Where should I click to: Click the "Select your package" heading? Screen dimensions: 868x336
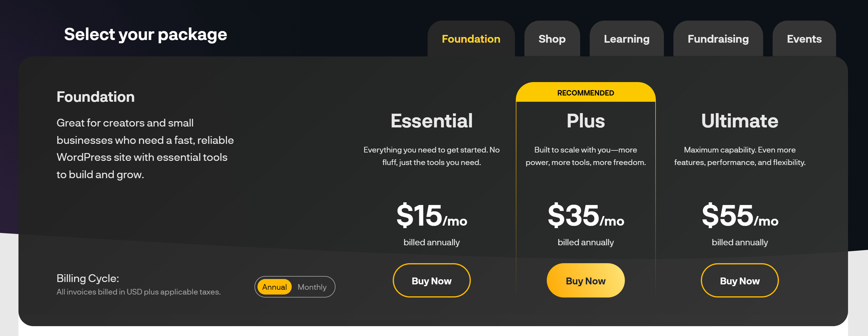click(x=145, y=34)
